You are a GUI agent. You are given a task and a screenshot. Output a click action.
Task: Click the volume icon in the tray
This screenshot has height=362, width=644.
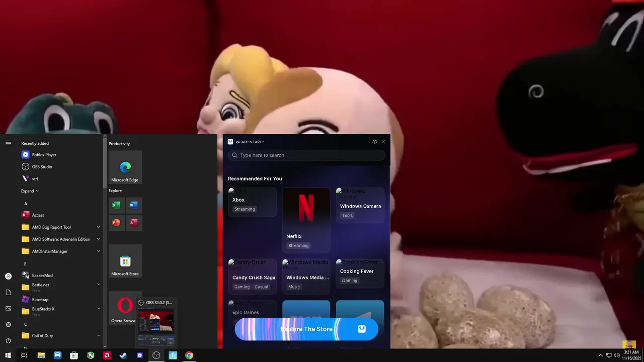pos(617,355)
